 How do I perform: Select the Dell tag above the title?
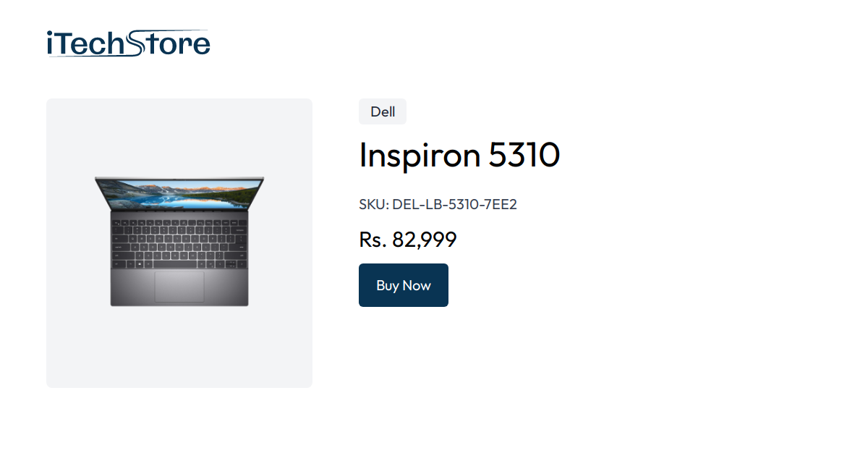[x=382, y=111]
